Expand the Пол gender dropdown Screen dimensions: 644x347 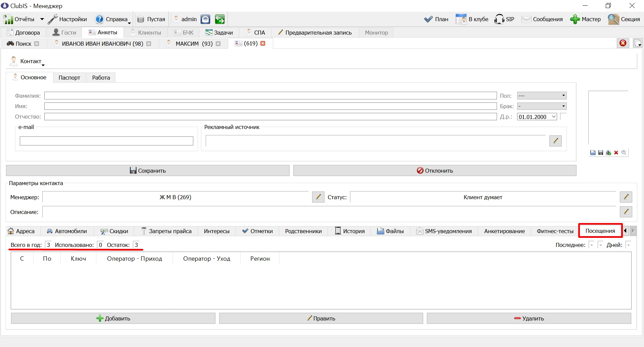pyautogui.click(x=542, y=96)
